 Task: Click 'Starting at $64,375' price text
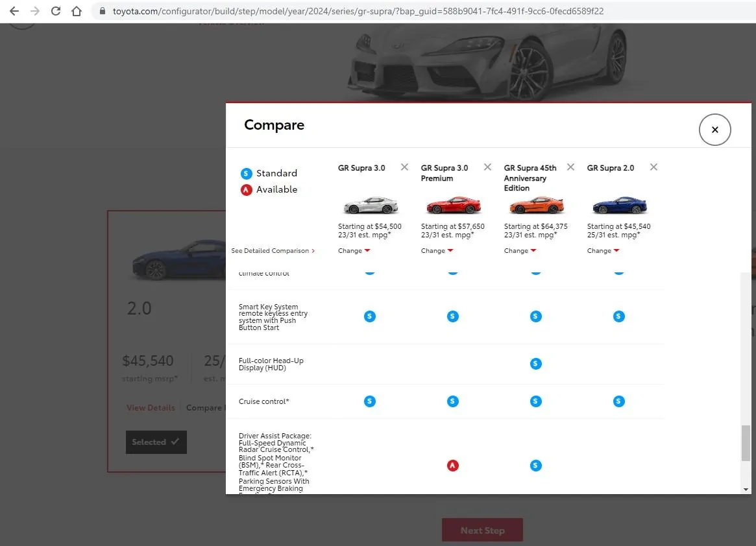click(x=535, y=226)
